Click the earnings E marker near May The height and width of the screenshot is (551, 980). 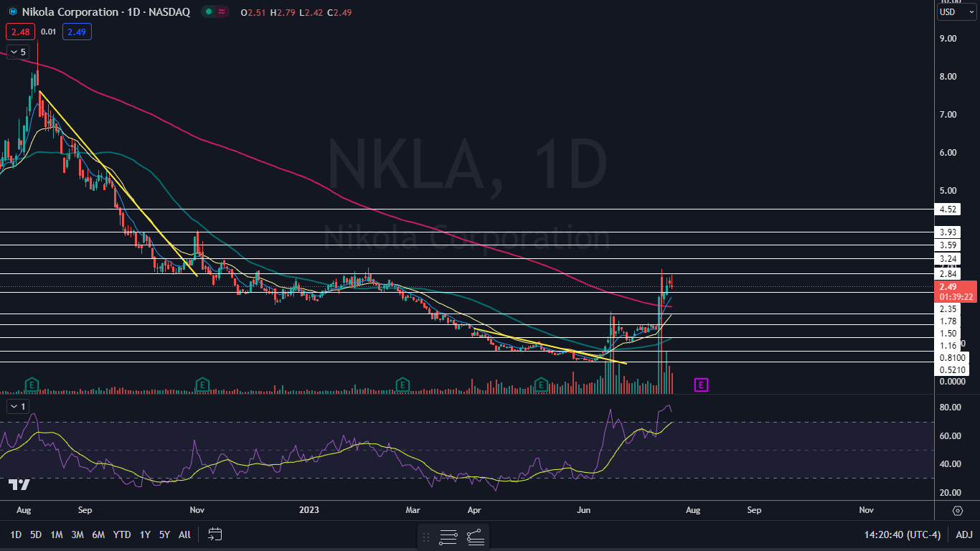[x=542, y=385]
